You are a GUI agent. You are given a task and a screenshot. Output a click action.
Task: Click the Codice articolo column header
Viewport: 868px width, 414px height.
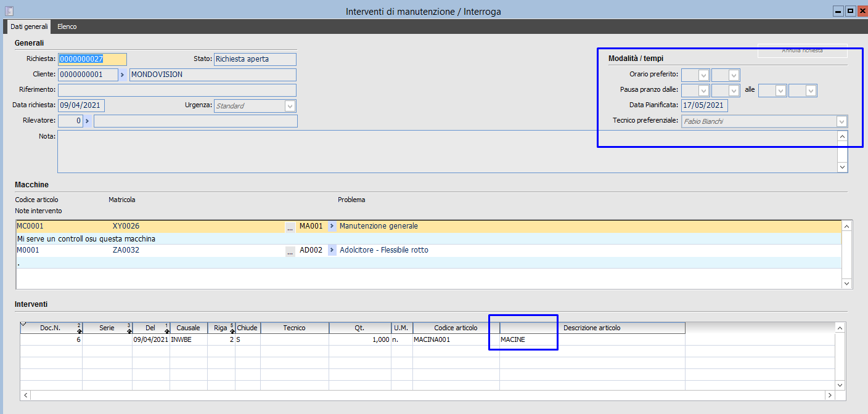[x=456, y=328]
